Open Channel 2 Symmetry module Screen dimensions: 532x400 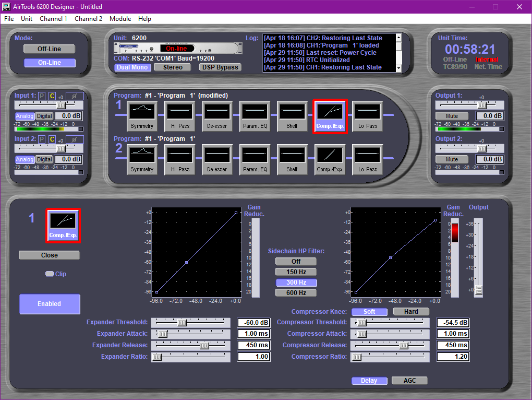[142, 160]
